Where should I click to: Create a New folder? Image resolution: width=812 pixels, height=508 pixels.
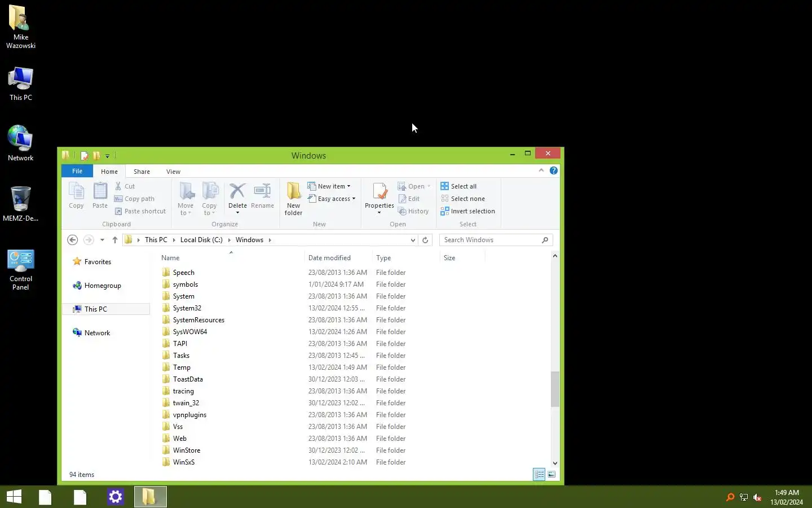293,199
